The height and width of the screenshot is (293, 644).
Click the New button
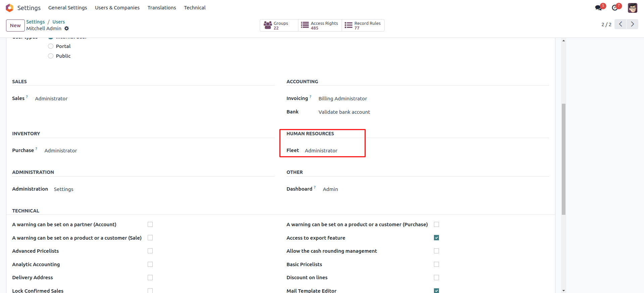[x=15, y=26]
